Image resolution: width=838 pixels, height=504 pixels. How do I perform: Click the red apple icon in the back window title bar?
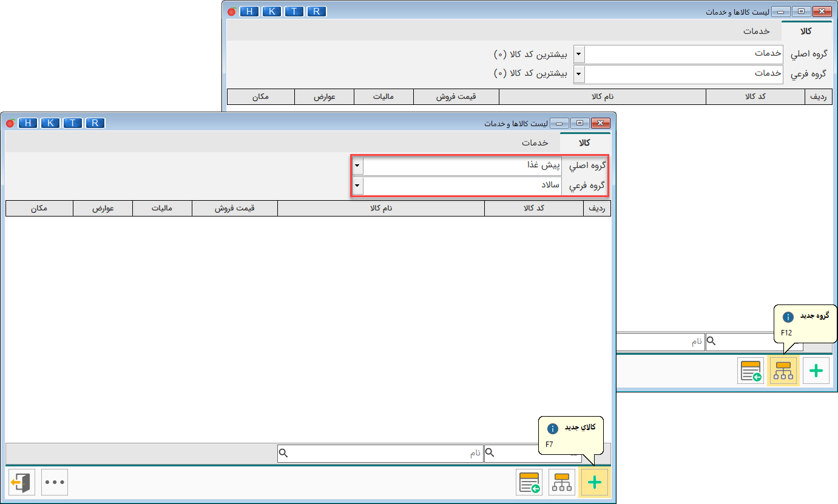pos(232,12)
